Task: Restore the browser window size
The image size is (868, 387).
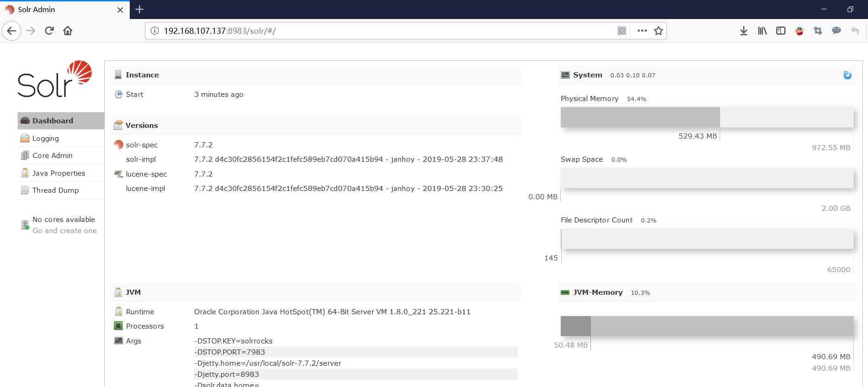Action: [x=850, y=9]
